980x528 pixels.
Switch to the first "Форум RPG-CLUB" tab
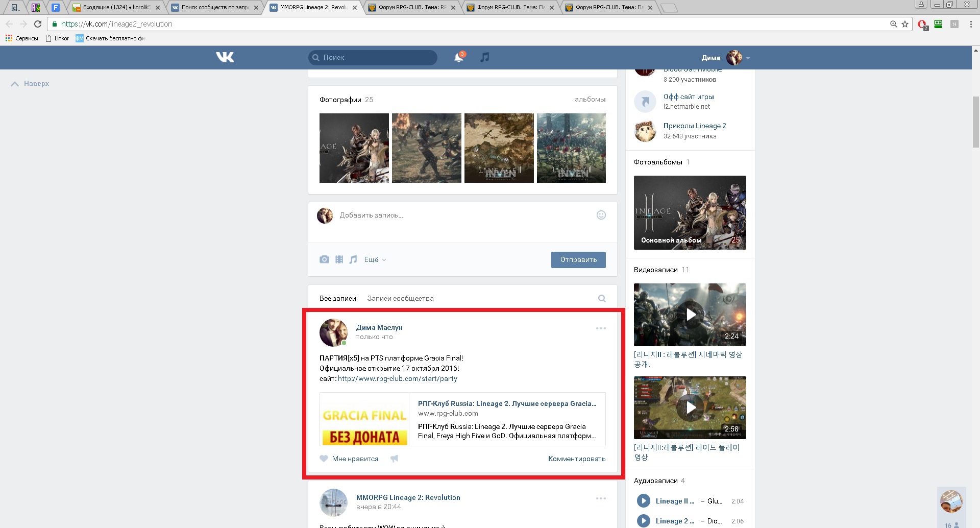tap(412, 7)
